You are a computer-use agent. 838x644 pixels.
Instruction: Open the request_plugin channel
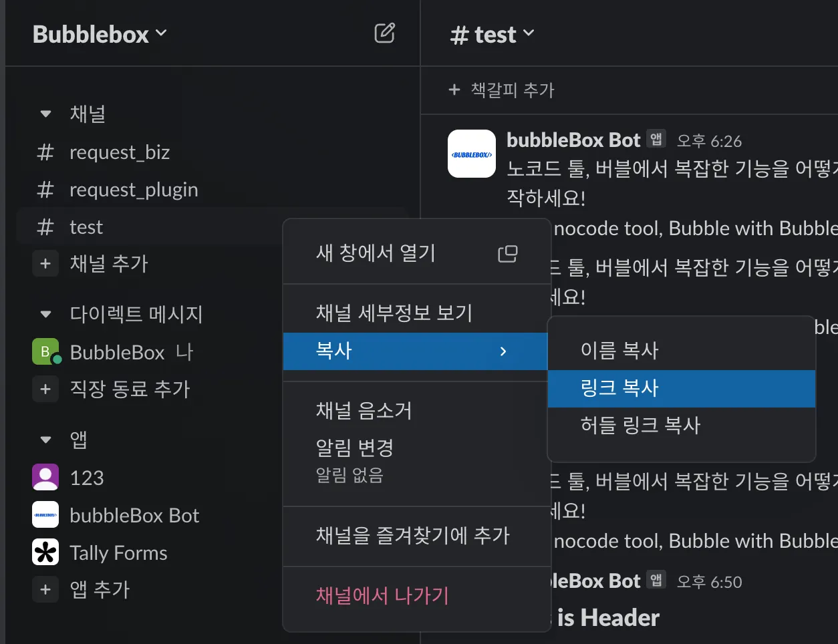tap(134, 190)
